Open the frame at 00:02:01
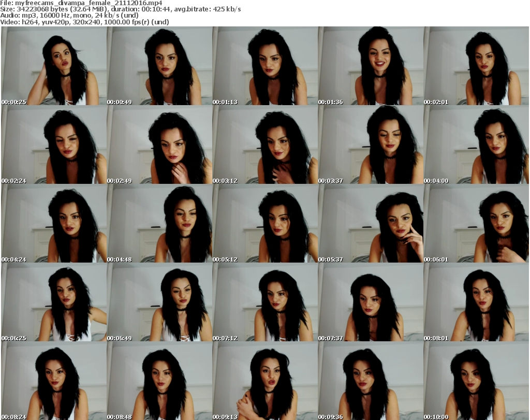 (x=476, y=66)
